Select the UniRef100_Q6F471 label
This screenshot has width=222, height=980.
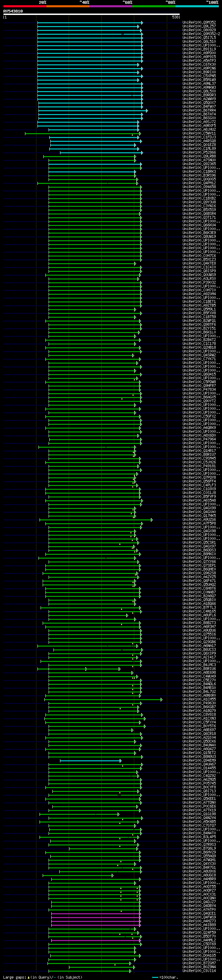(199, 581)
